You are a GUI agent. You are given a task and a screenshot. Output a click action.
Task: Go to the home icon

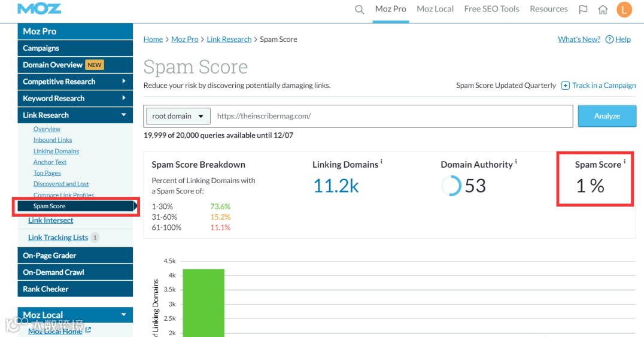pos(603,10)
